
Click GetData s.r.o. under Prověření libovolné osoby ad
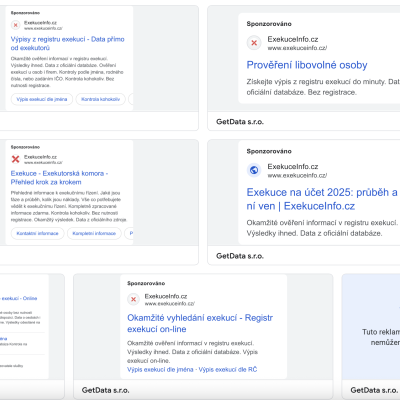[240, 122]
